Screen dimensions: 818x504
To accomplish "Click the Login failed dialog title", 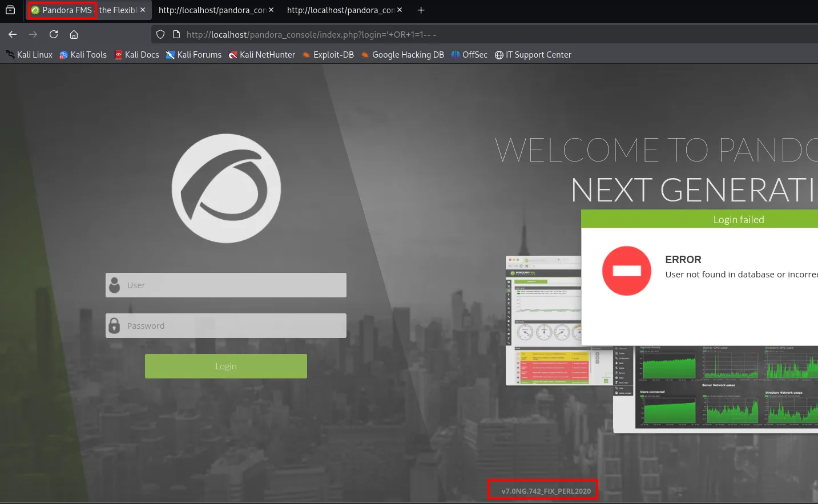I will [x=739, y=220].
